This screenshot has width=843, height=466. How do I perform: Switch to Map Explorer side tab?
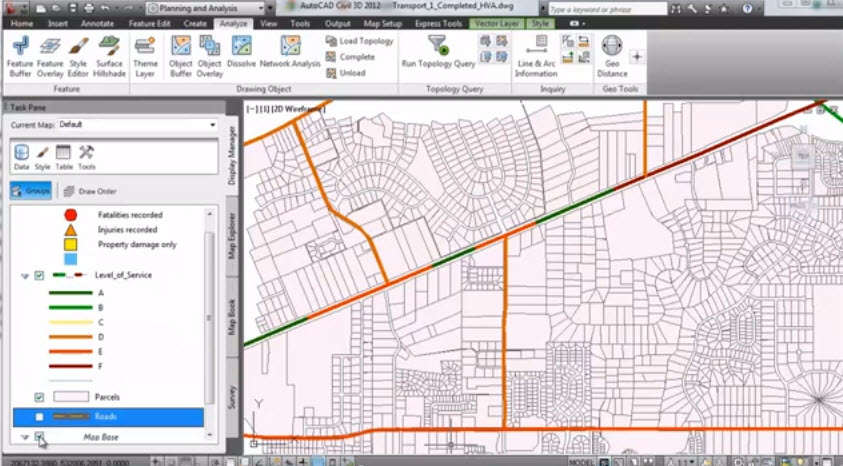[x=232, y=236]
